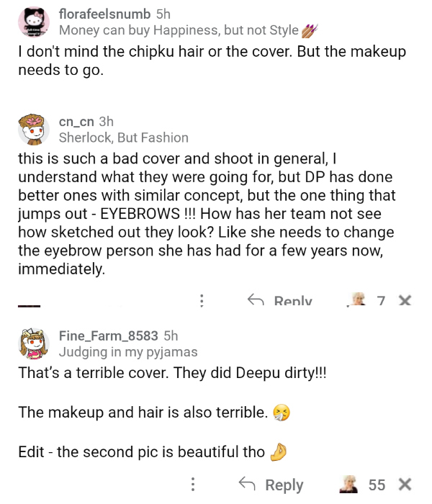Open florafeelsnumb's avatar
The image size is (432, 504).
pos(33,23)
